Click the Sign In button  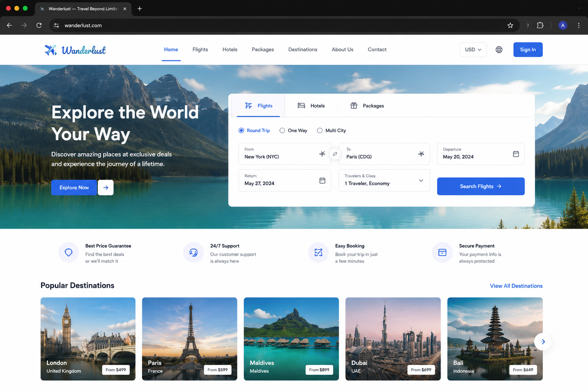(528, 50)
